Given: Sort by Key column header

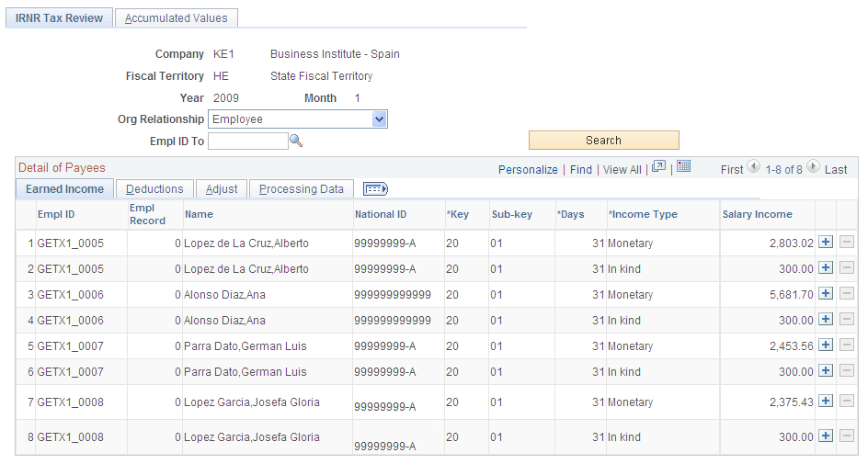Looking at the screenshot, I should (458, 215).
